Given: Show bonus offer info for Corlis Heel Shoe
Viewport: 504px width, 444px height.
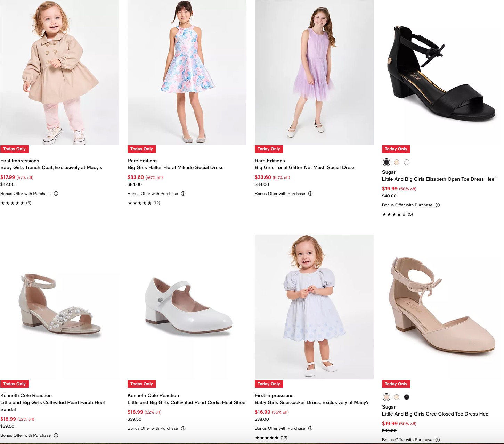Looking at the screenshot, I should (183, 428).
